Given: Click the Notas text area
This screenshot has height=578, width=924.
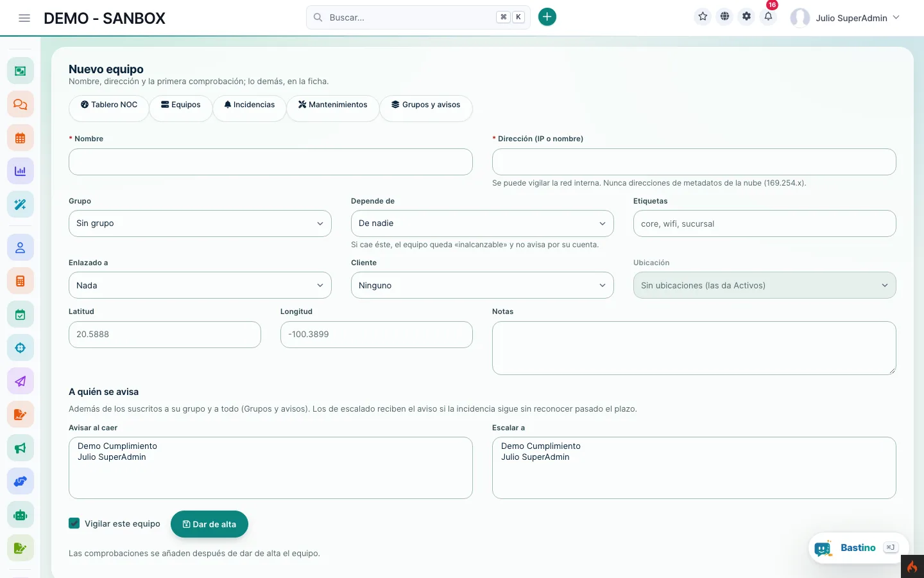Looking at the screenshot, I should coord(694,348).
